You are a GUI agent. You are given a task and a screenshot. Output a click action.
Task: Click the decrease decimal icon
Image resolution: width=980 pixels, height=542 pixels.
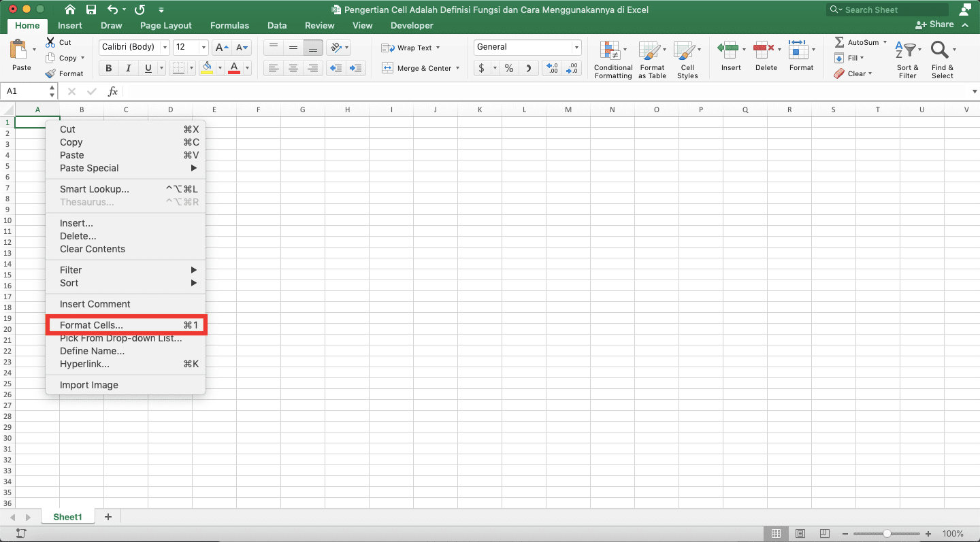point(572,68)
